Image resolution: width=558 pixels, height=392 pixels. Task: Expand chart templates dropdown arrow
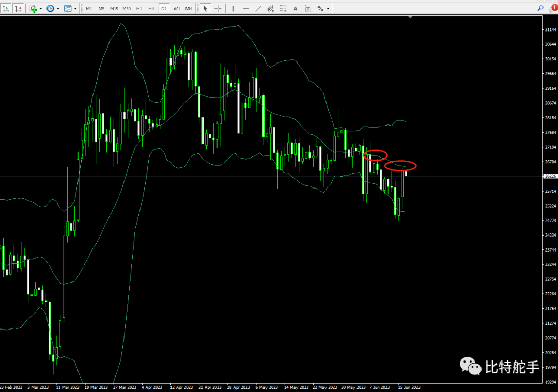click(75, 9)
